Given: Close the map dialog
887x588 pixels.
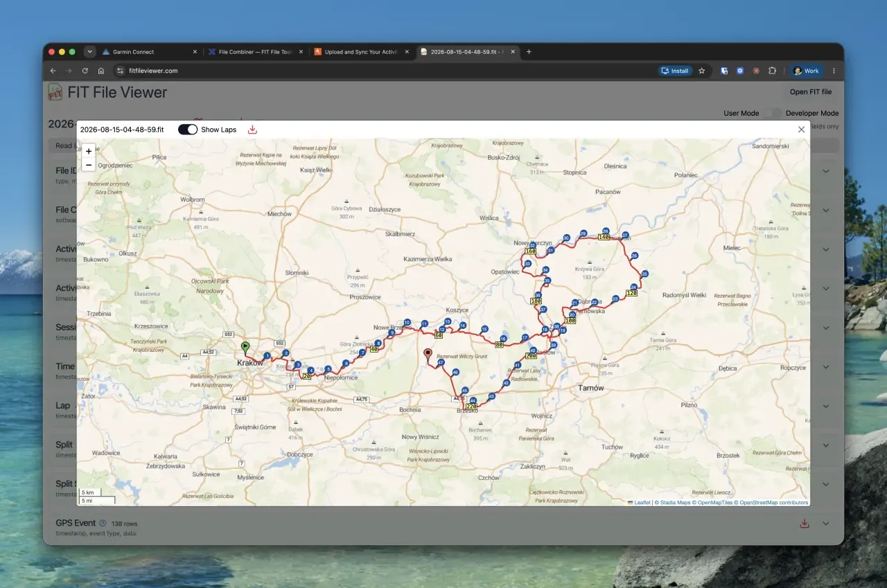Looking at the screenshot, I should click(802, 130).
